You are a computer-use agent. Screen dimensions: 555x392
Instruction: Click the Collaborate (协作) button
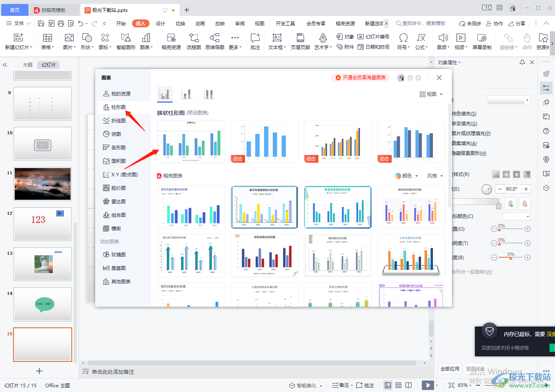[x=495, y=23]
